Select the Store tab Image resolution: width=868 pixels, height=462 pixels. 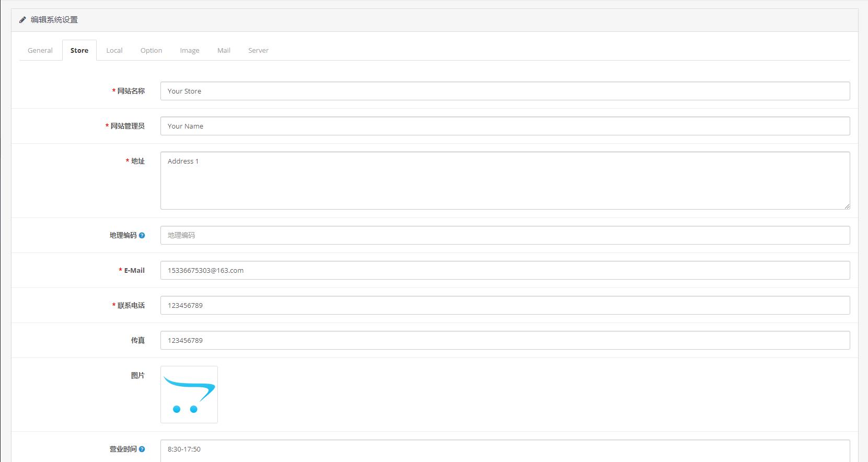point(79,50)
